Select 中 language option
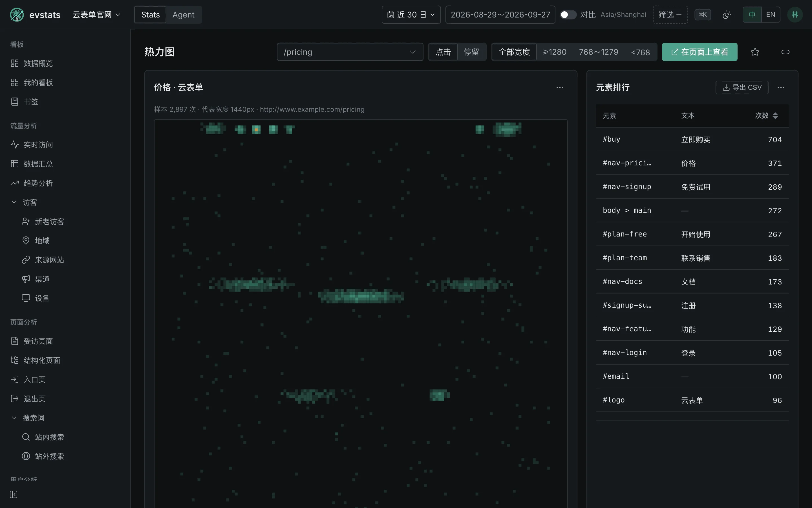Screen dimensions: 812x508 (x=752, y=15)
